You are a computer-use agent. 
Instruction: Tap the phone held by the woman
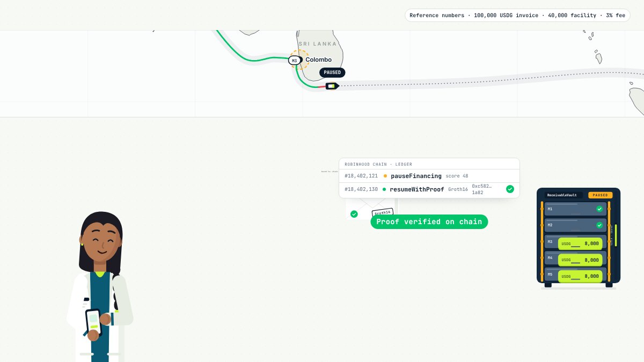[x=93, y=322]
